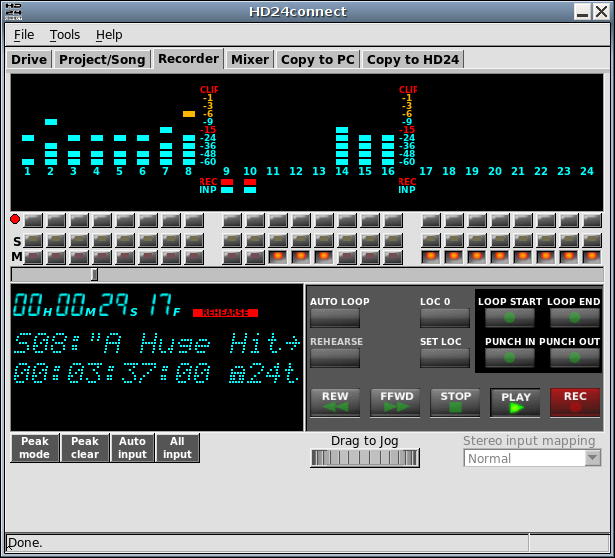
Task: Open the Tools menu
Action: pyautogui.click(x=65, y=34)
